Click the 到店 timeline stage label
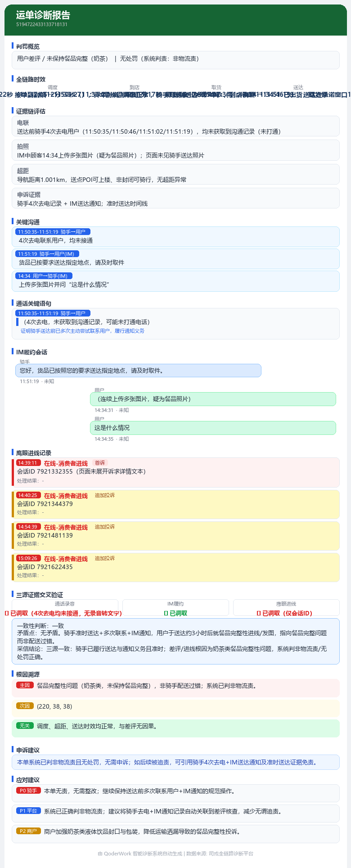Viewport: 351px width, 868px height. pos(135,87)
